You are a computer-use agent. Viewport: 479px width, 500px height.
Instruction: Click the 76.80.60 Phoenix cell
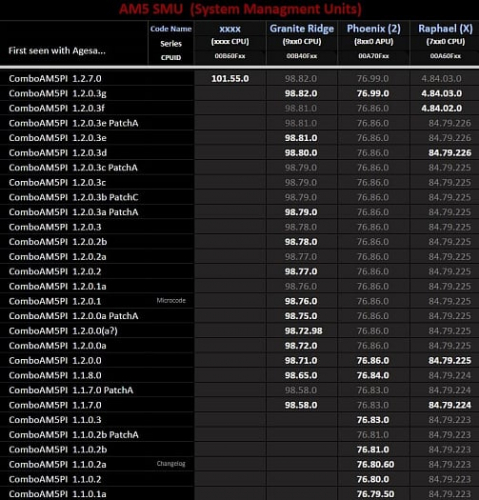[375, 464]
